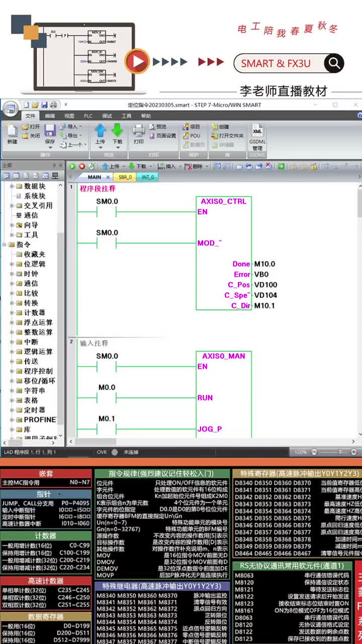Click the Print icon (打印)
The height and width of the screenshot is (644, 362).
point(139,131)
